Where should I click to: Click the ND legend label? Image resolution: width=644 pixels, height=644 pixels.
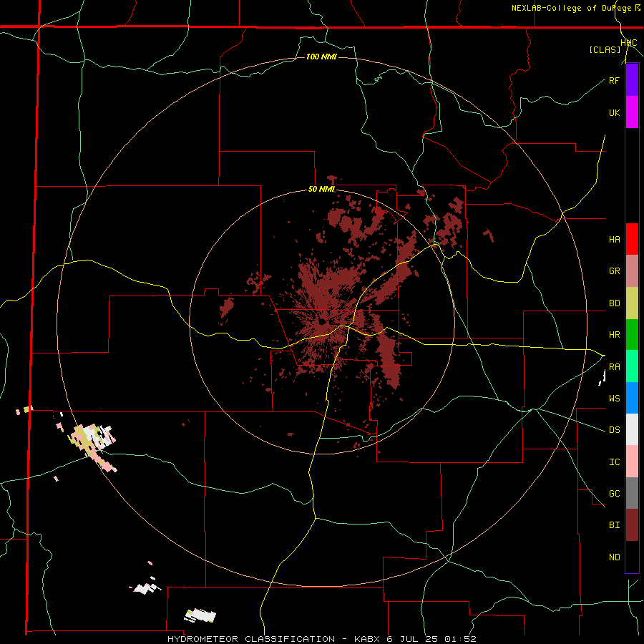pos(614,557)
